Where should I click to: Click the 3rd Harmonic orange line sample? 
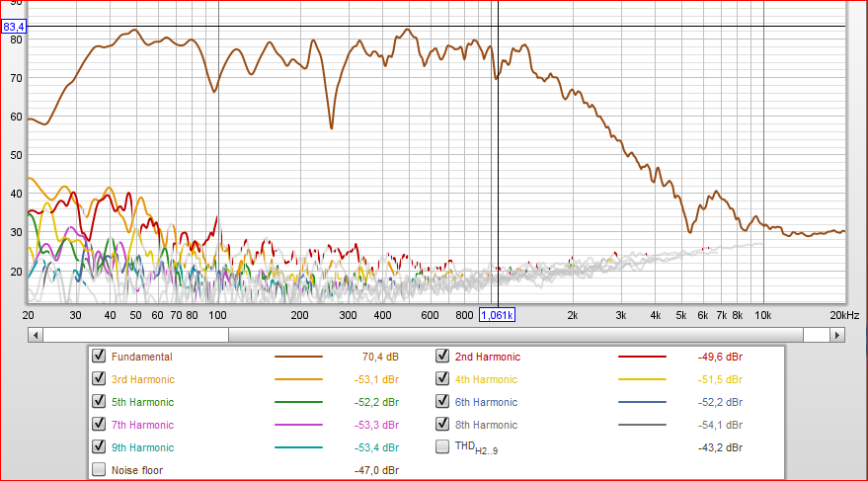[297, 380]
